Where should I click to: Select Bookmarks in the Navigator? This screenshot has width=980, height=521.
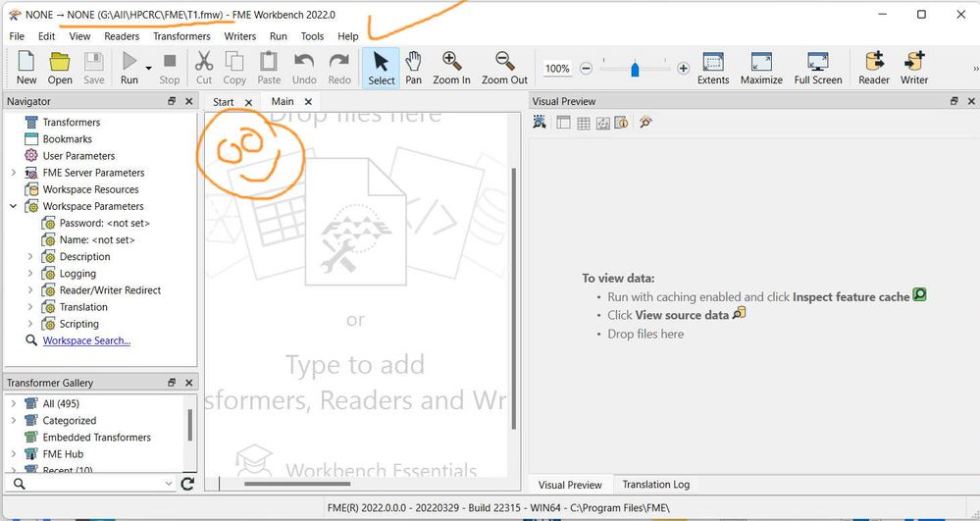click(67, 139)
